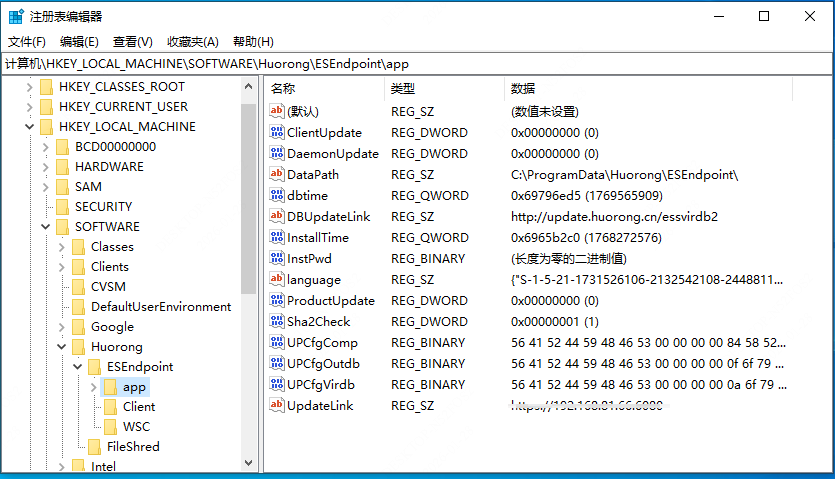Click the icon beside UPCfgOutdb
Screen dimensions: 835x479
[276, 363]
